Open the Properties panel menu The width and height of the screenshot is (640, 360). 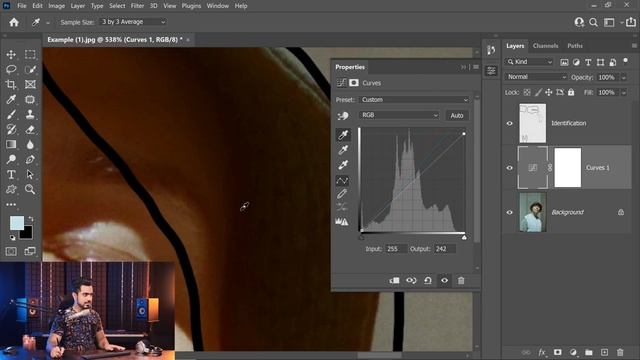476,67
